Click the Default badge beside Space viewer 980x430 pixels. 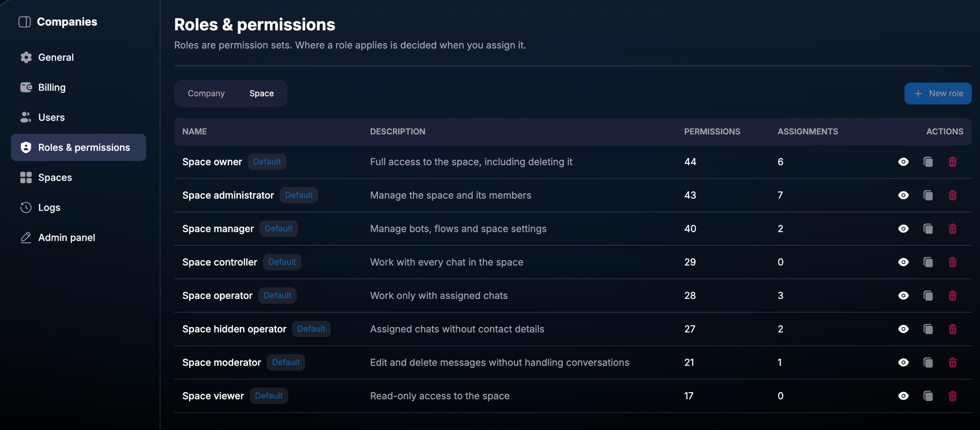[x=269, y=396]
